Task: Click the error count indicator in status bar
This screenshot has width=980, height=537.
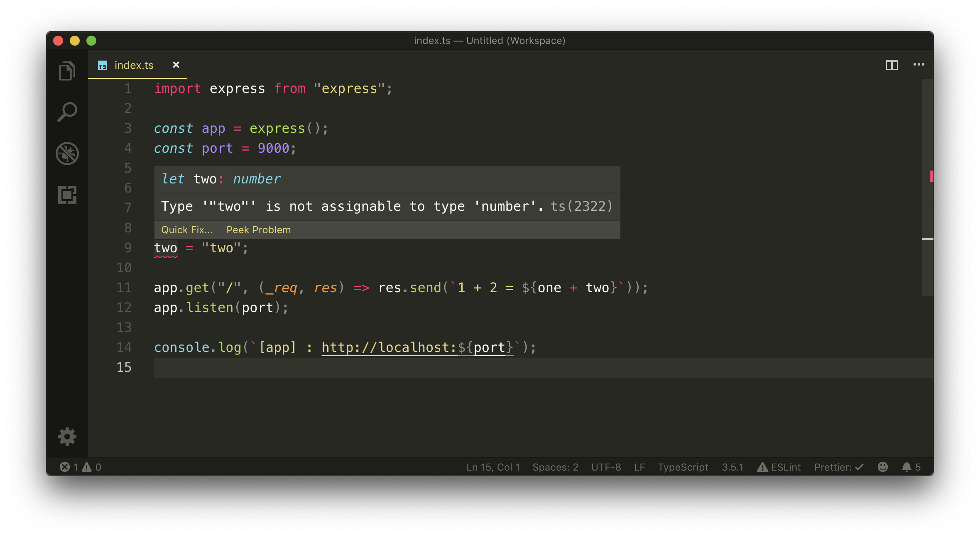Action: (70, 467)
